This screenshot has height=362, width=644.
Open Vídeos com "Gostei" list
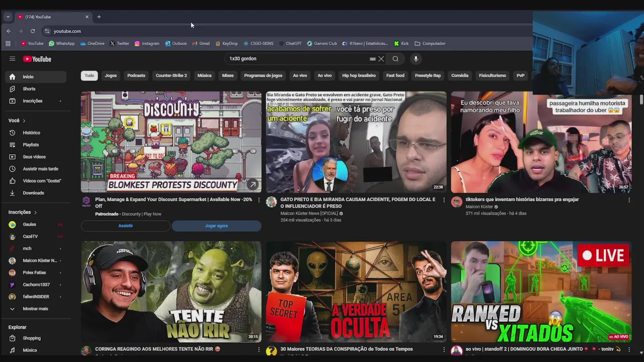35,181
